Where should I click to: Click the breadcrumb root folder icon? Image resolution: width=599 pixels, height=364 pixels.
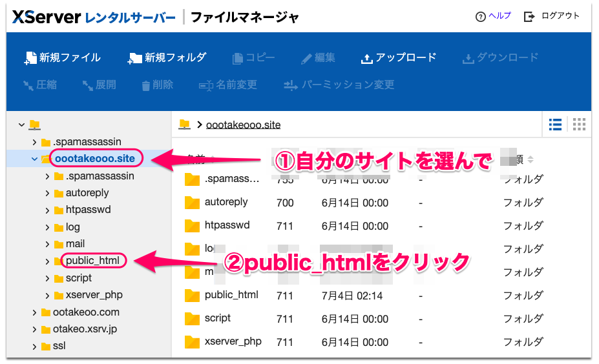coord(185,124)
